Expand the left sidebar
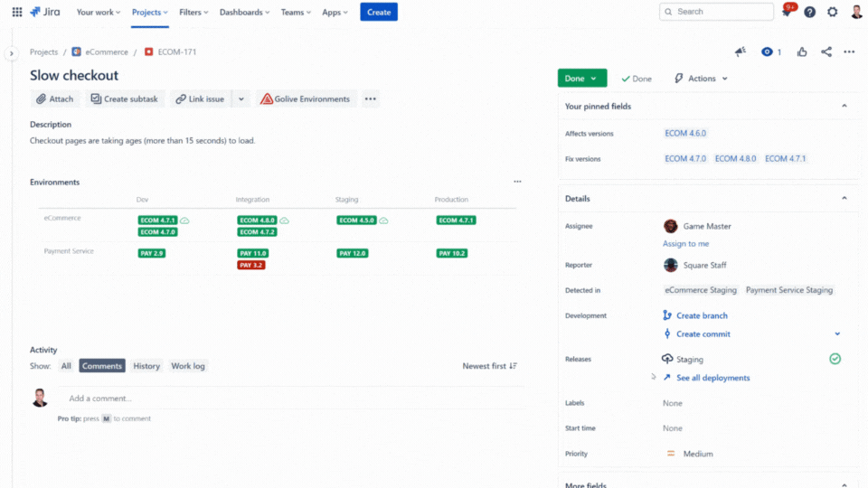868x488 pixels. coord(12,53)
